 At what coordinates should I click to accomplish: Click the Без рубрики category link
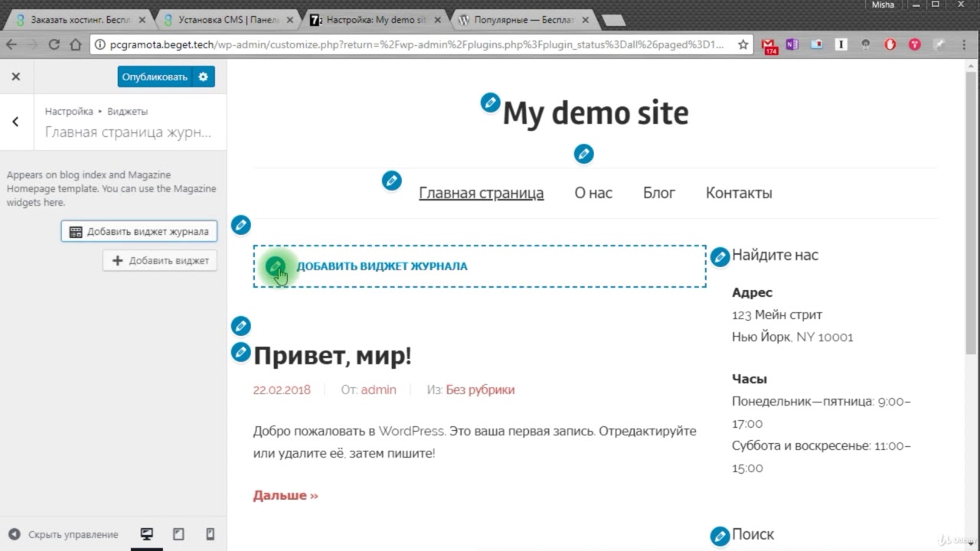480,390
